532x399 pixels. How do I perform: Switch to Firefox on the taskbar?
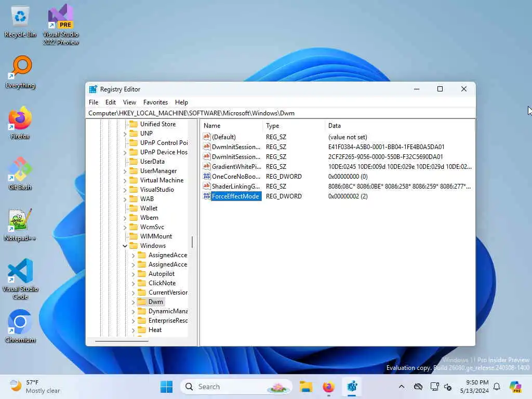[328, 387]
